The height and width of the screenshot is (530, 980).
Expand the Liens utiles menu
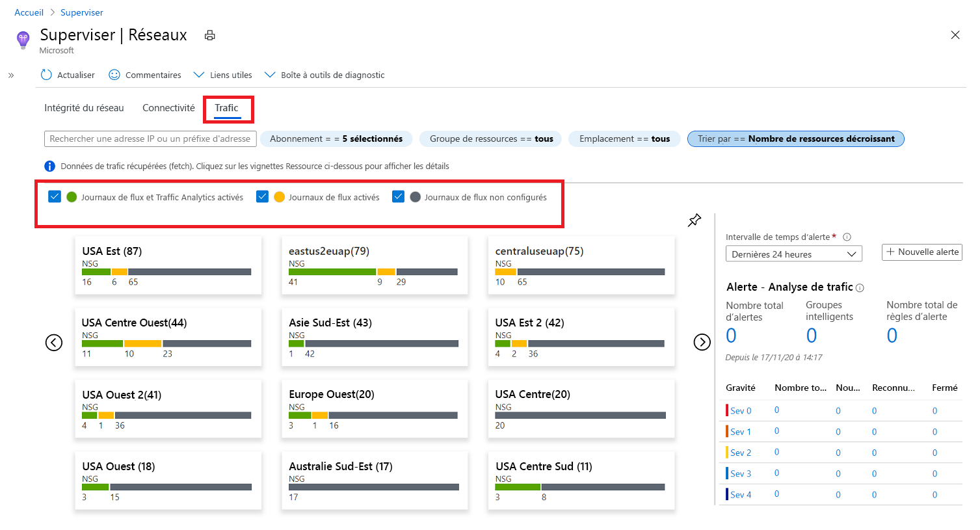[223, 75]
